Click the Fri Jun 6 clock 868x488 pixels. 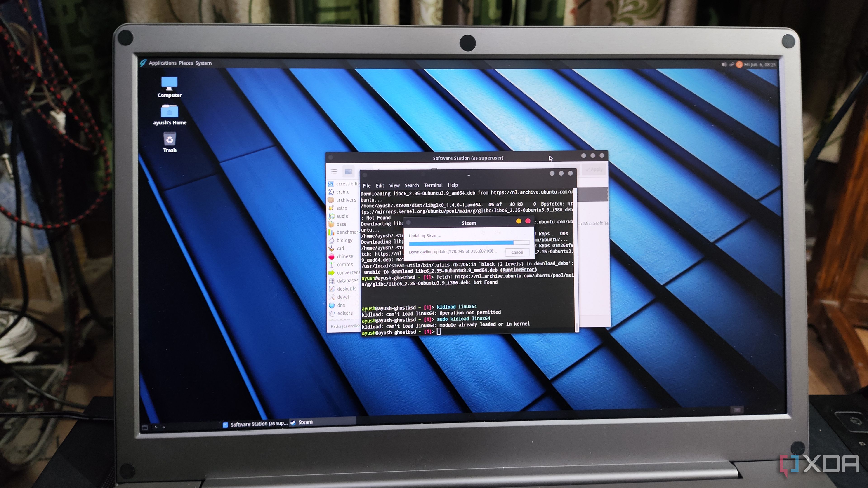(x=760, y=64)
